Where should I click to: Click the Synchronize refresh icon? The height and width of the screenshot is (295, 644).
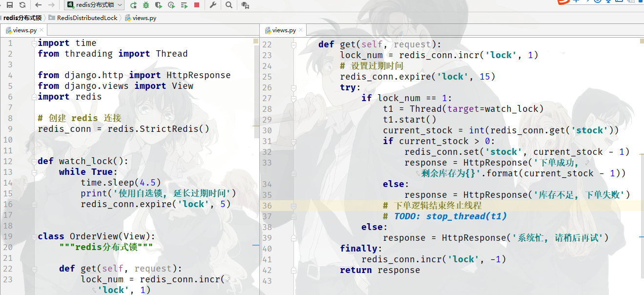22,5
